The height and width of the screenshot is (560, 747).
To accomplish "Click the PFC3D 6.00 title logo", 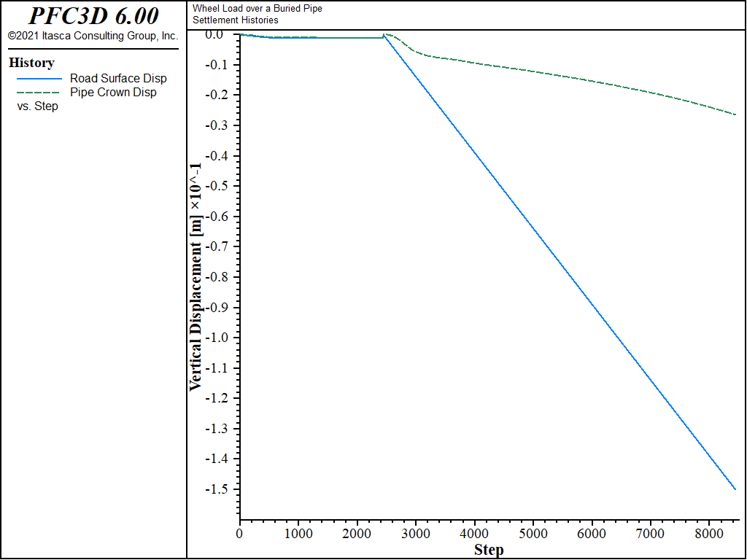I will [x=93, y=16].
